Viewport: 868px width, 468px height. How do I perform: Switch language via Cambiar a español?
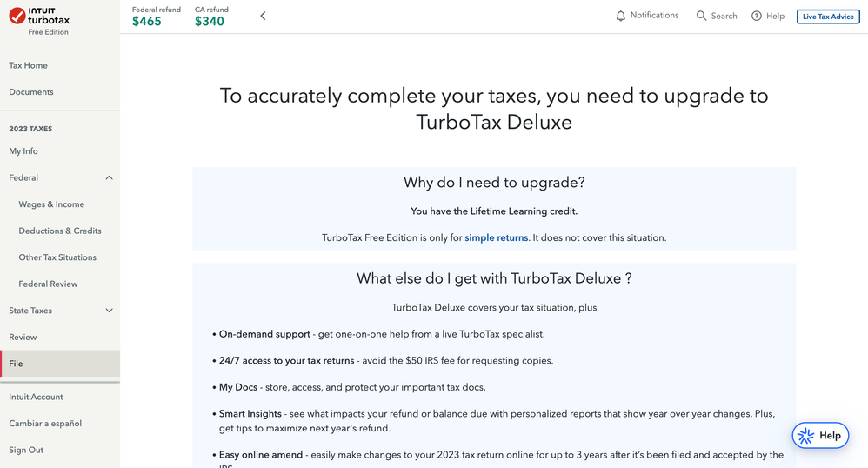tap(45, 424)
